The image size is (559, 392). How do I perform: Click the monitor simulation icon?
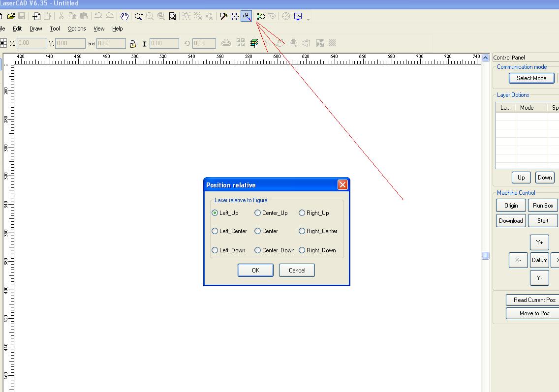[x=298, y=16]
